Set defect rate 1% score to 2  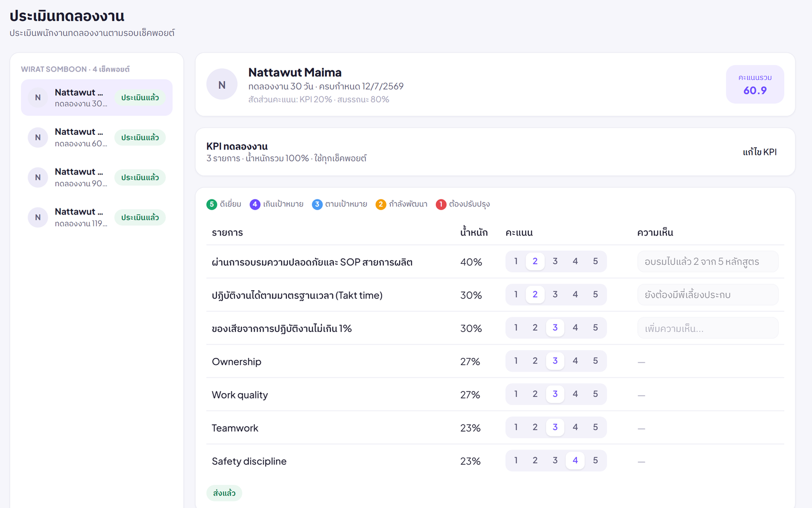point(535,328)
